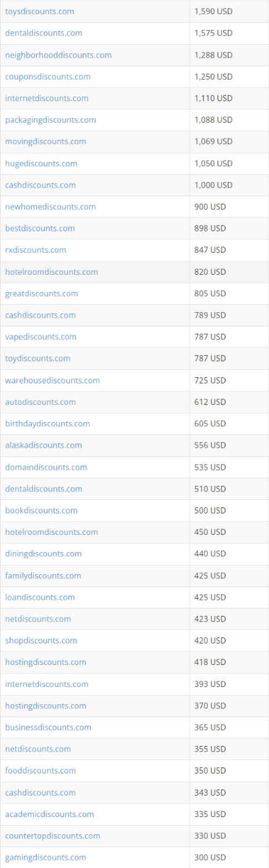Click the domaindiscounts.com link
This screenshot has width=269, height=868.
46,467
